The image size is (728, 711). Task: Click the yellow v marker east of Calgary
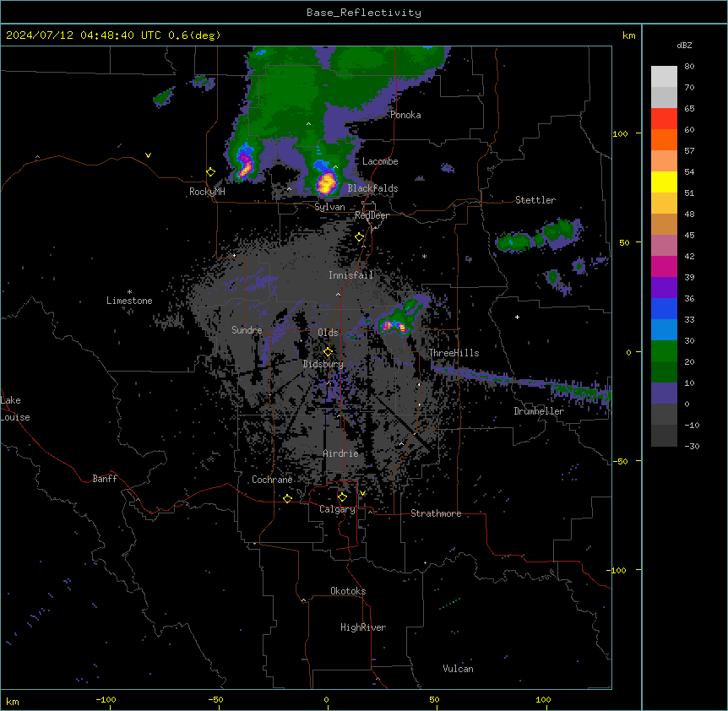click(x=362, y=493)
